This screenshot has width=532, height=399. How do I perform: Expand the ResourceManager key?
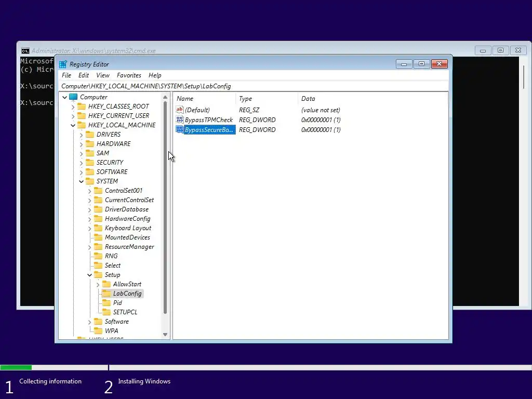point(89,247)
